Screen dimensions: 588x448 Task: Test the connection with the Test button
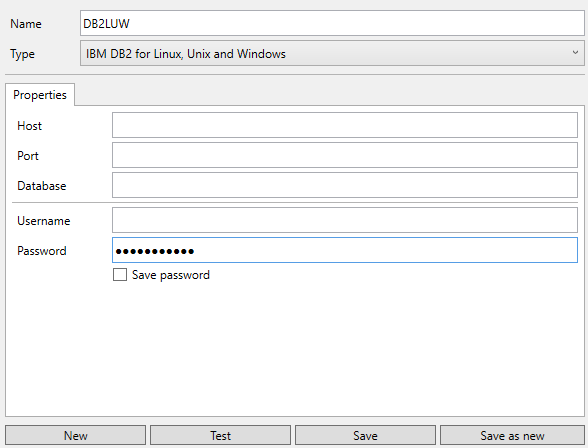point(220,435)
